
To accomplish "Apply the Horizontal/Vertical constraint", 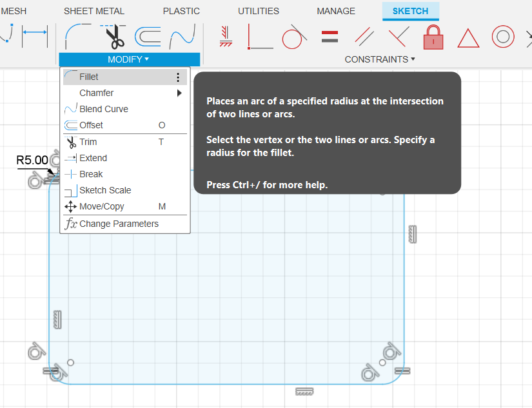I will coord(226,37).
